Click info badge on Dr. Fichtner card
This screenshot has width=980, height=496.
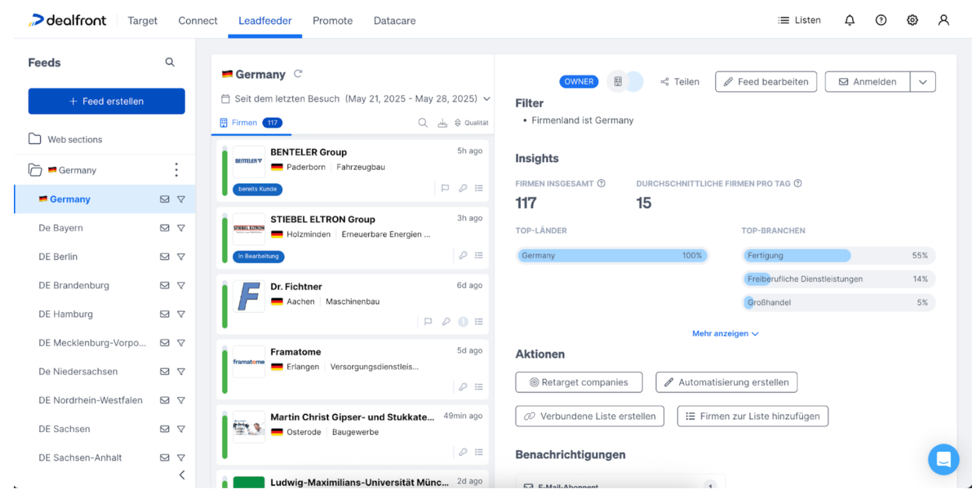[x=463, y=321]
